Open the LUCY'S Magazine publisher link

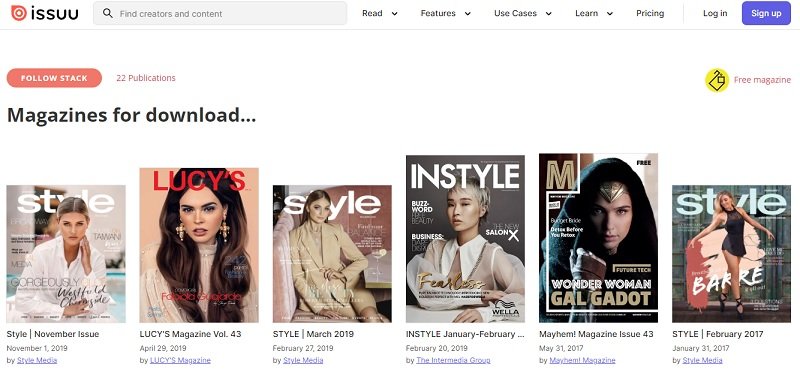[x=180, y=360]
